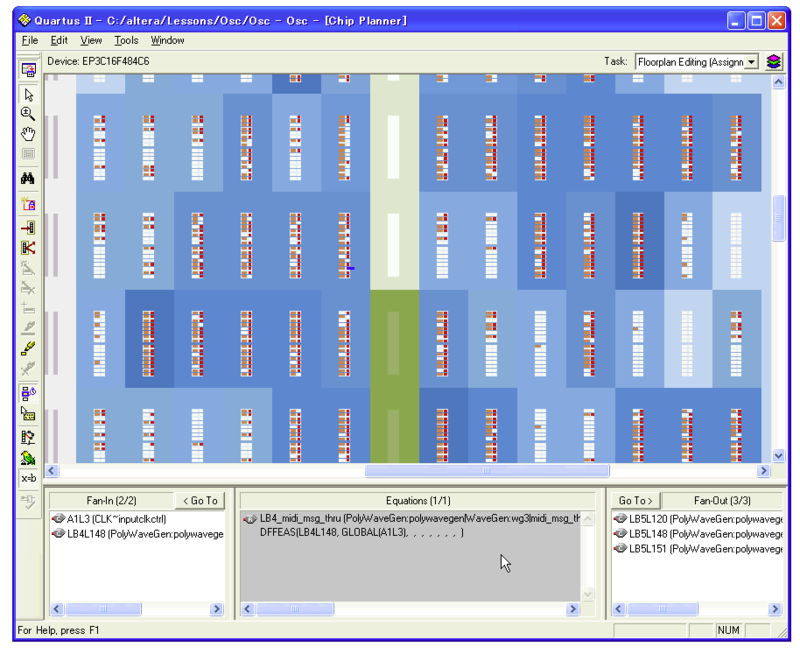Click the blue highlighted cell in the chip floorplan
This screenshot has height=654, width=800.
click(x=351, y=268)
